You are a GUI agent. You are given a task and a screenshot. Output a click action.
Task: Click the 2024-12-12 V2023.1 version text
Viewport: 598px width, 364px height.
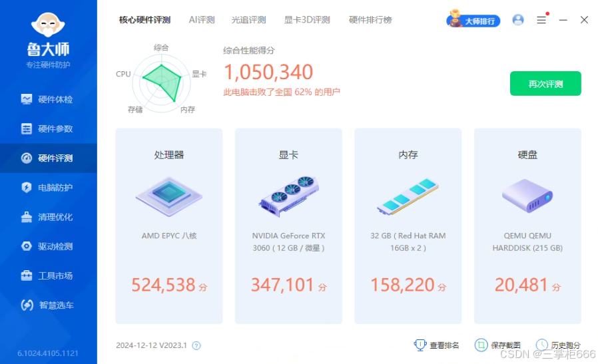[x=151, y=345]
